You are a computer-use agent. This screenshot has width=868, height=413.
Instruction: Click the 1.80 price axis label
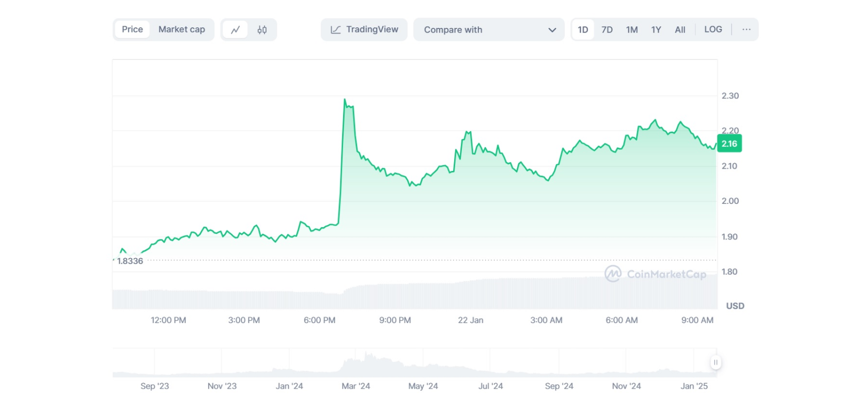[730, 272]
